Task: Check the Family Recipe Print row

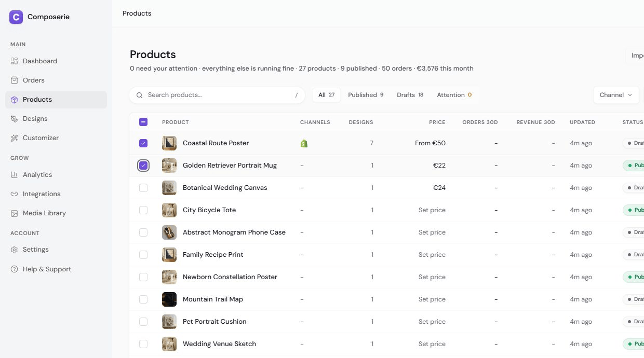Action: click(143, 255)
